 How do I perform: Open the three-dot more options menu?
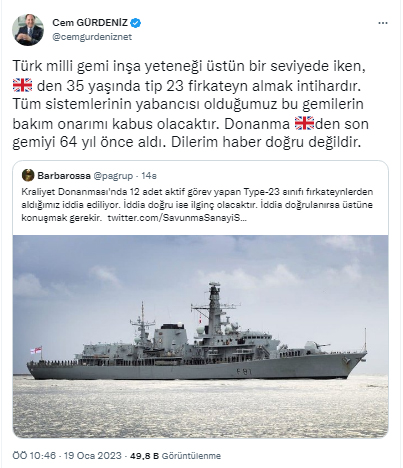coord(383,23)
